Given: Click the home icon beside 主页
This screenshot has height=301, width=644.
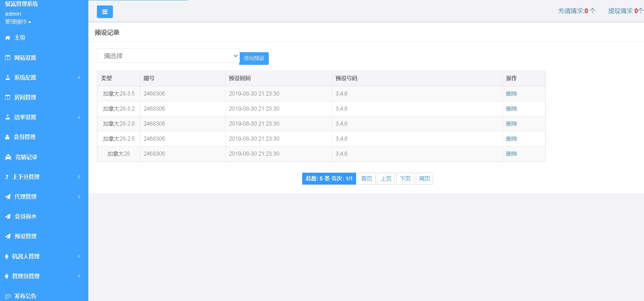Looking at the screenshot, I should click(8, 38).
